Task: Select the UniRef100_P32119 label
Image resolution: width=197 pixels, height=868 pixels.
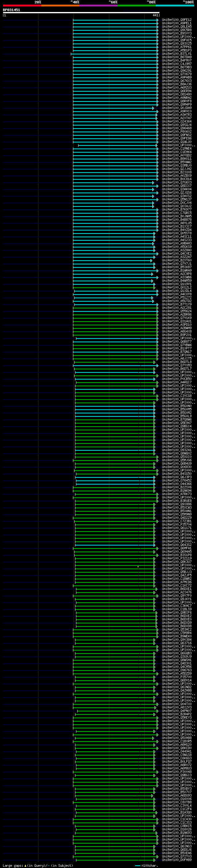Action: tap(177, 559)
